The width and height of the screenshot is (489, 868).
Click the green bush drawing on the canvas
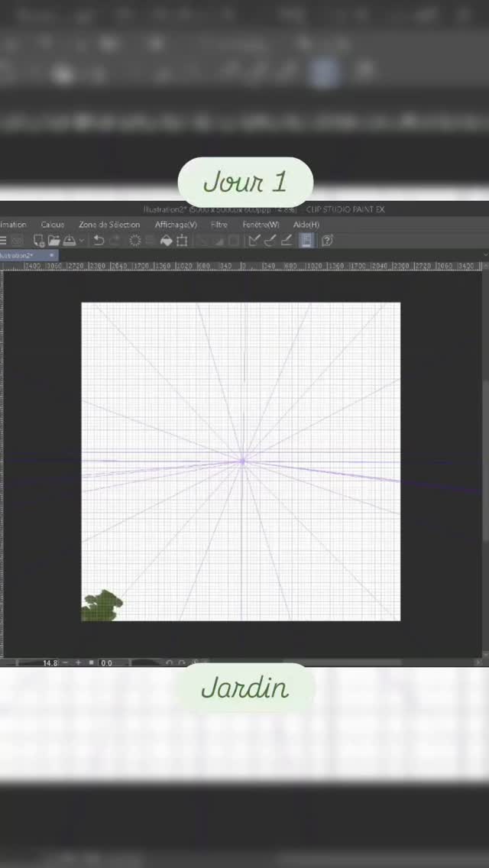point(102,607)
